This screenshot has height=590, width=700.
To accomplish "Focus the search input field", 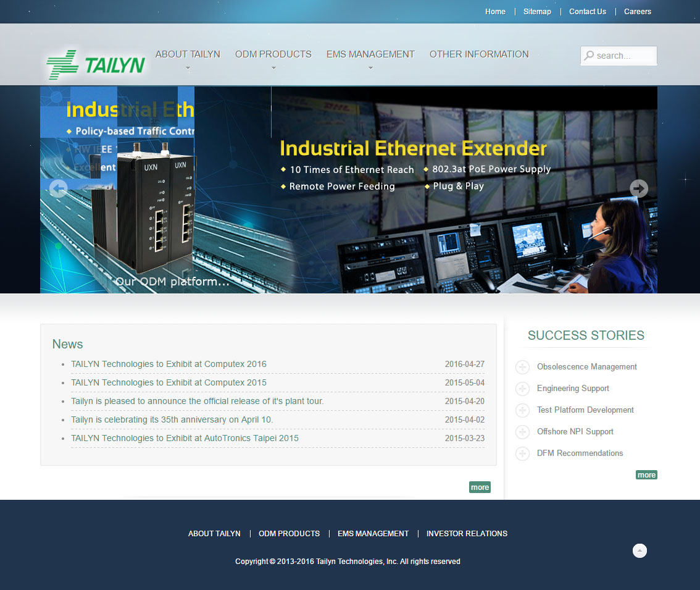I will tap(619, 56).
